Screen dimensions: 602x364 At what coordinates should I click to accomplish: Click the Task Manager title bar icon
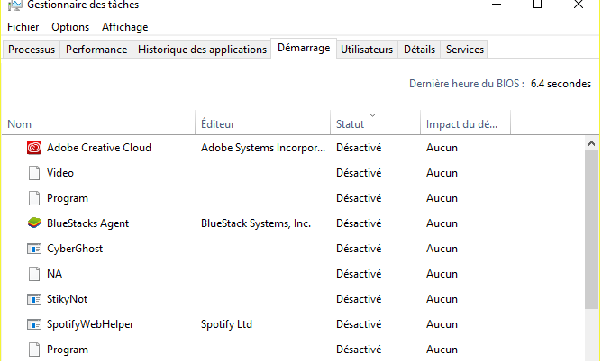pyautogui.click(x=14, y=5)
